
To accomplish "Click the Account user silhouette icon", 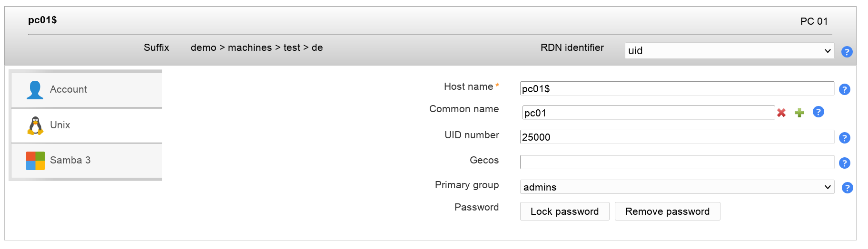I will pos(35,90).
